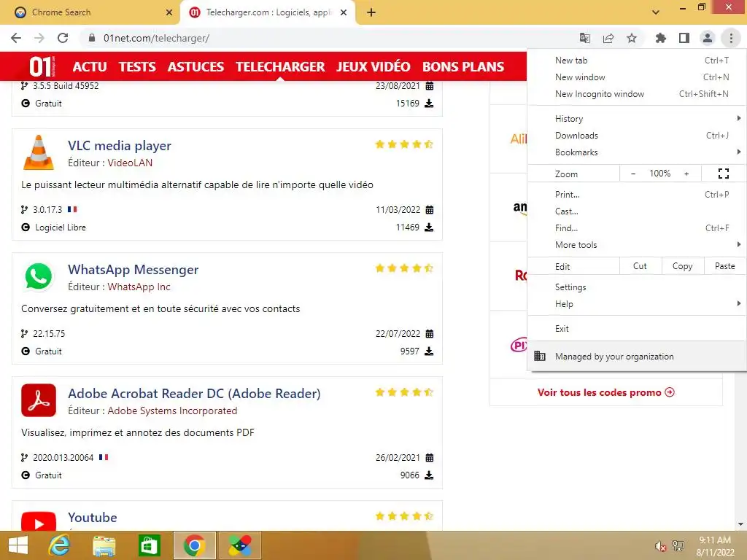Click calendar icon beside 22/07/2022
Image resolution: width=747 pixels, height=560 pixels.
429,333
